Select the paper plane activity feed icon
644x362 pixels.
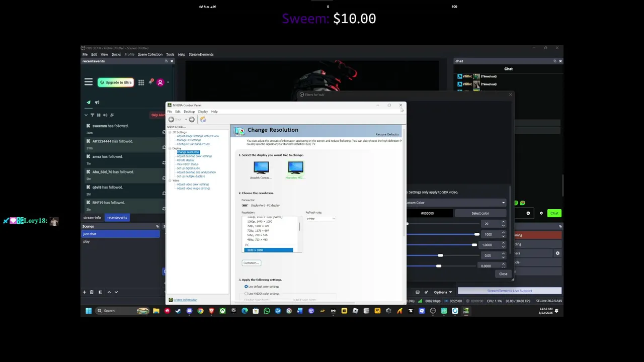(x=89, y=103)
